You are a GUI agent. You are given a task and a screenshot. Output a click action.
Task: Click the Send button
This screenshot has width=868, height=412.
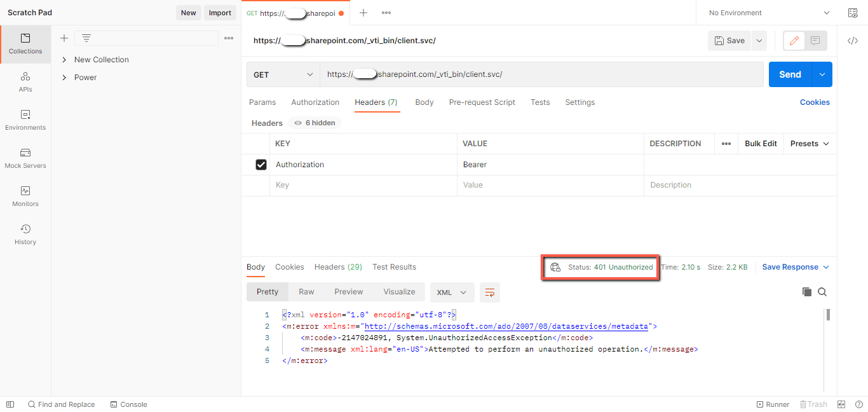790,74
